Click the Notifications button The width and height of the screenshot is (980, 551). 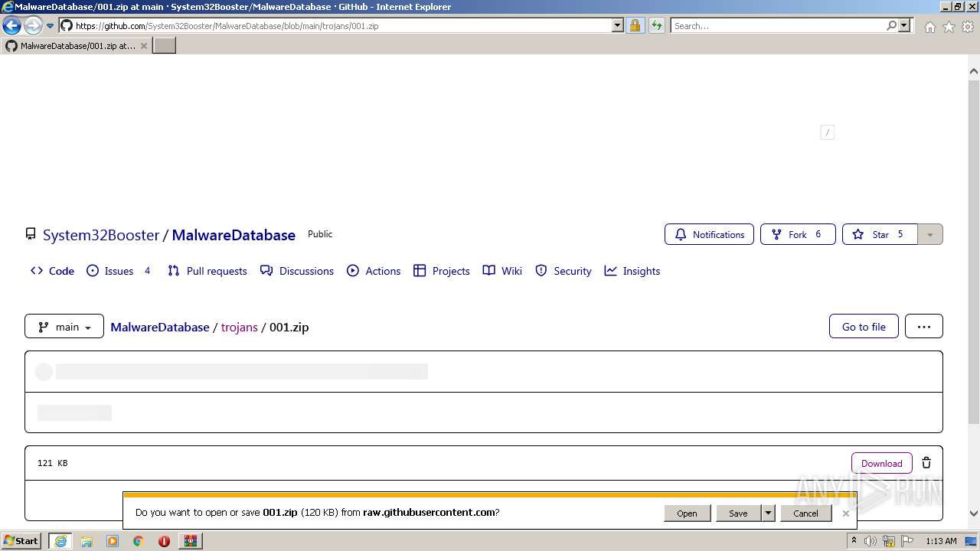point(709,234)
